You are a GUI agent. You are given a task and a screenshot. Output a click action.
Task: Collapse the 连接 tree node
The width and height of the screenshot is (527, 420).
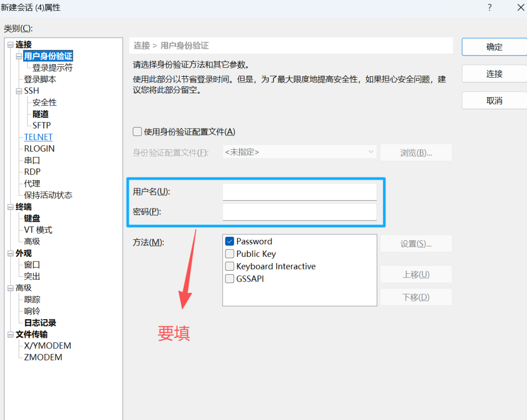10,45
